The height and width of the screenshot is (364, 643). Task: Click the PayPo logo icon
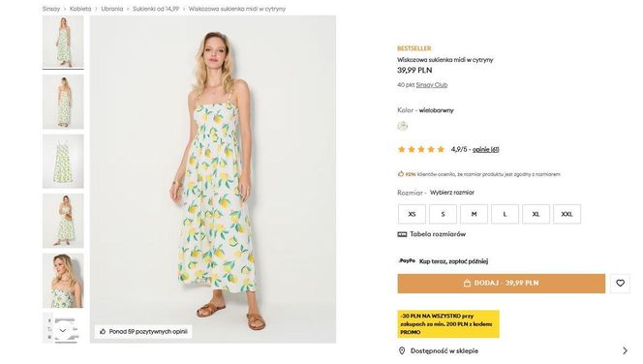(x=407, y=260)
